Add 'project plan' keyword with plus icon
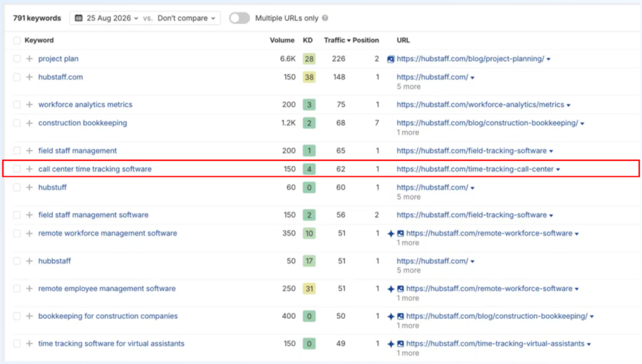The width and height of the screenshot is (642, 364). [x=29, y=59]
